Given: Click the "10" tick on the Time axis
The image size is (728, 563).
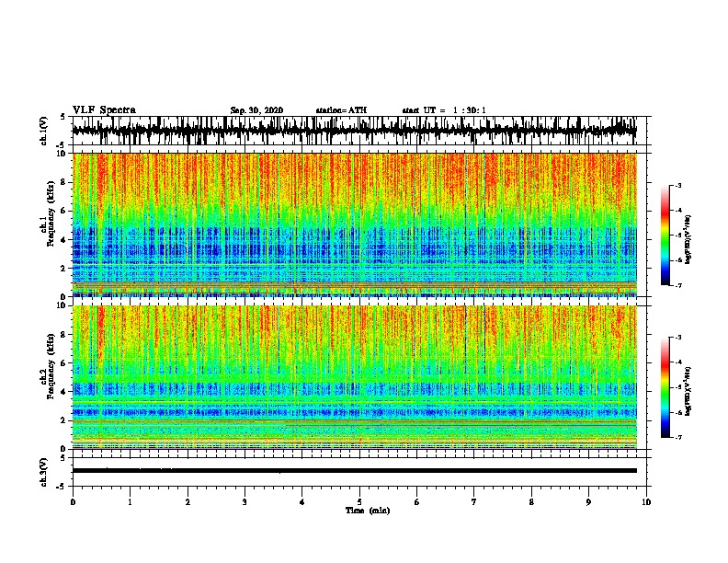Looking at the screenshot, I should tap(646, 502).
